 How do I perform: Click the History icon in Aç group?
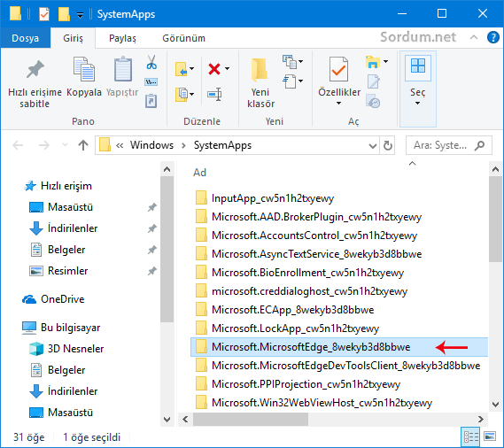pyautogui.click(x=373, y=101)
